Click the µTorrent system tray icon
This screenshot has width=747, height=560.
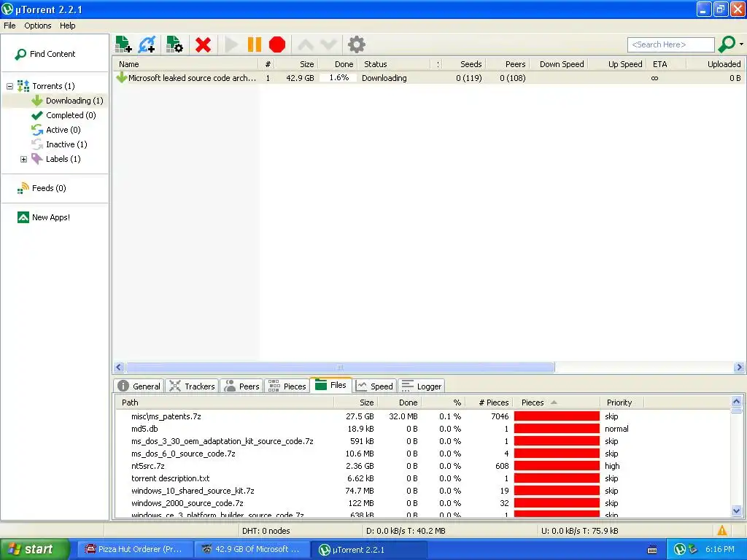click(680, 550)
